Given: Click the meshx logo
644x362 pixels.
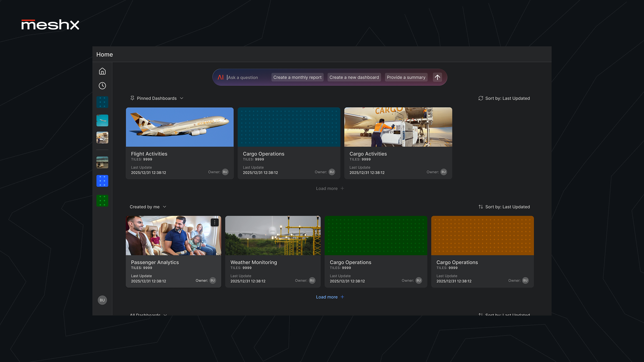Looking at the screenshot, I should [x=50, y=24].
